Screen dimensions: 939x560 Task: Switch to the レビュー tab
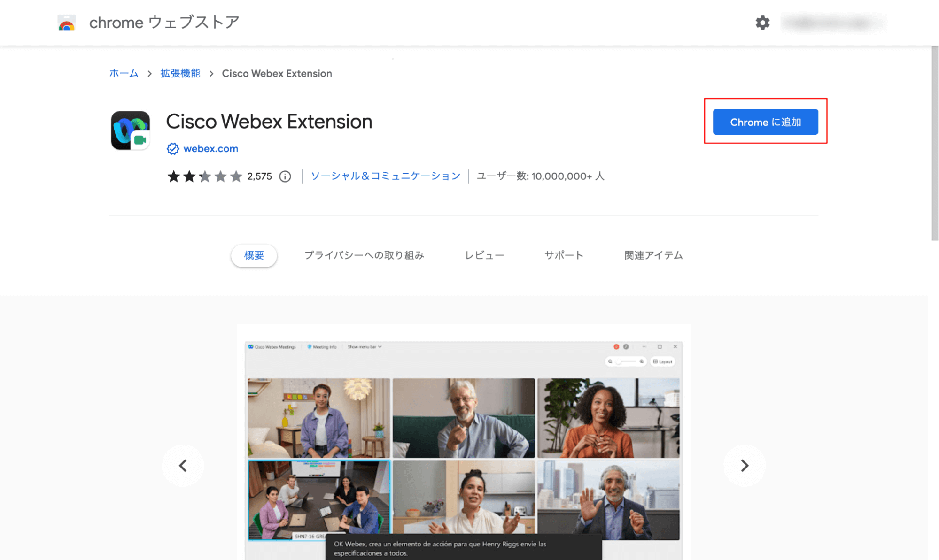[x=484, y=255]
